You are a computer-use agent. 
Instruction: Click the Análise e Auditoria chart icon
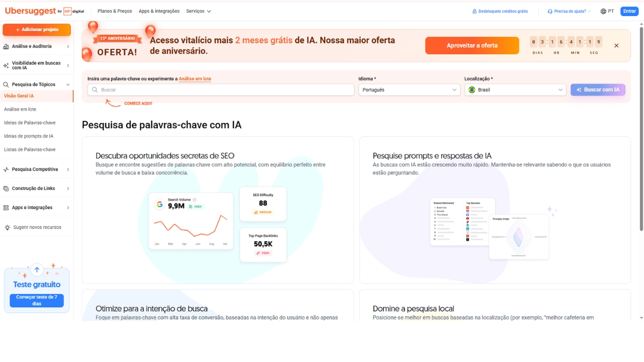pyautogui.click(x=6, y=47)
